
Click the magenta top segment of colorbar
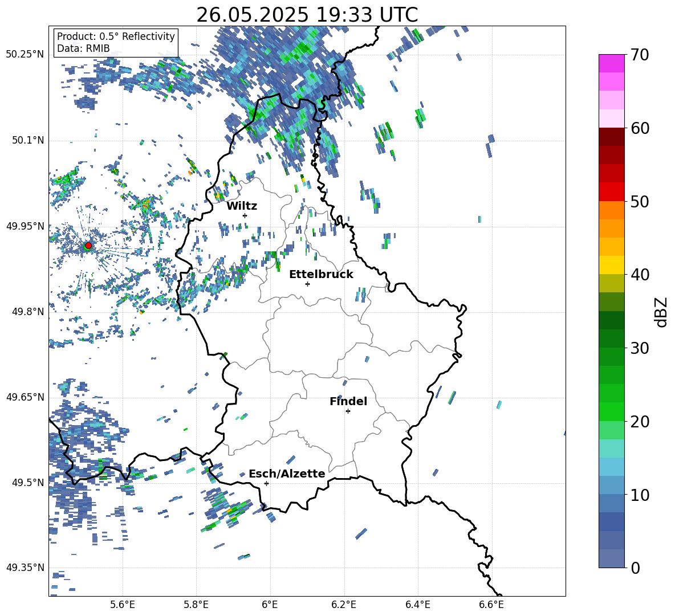pyautogui.click(x=612, y=63)
